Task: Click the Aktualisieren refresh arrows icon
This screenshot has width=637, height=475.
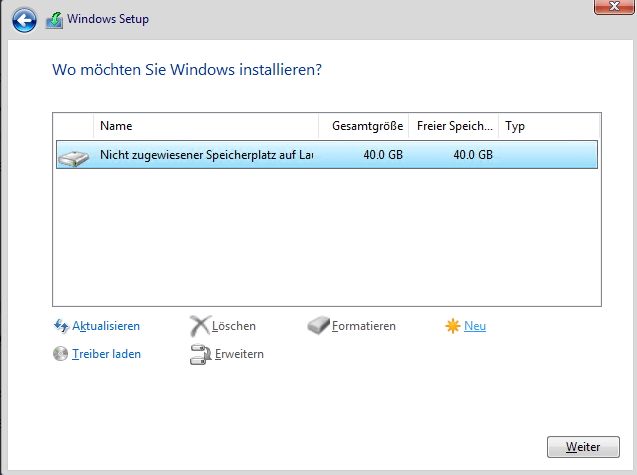Action: 61,326
